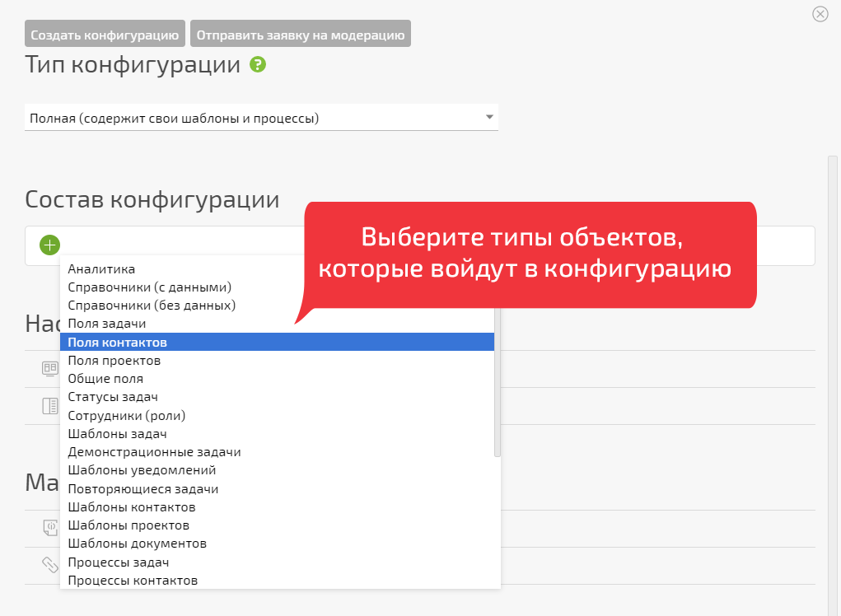
Task: Click the board layout icon left of the list
Action: 50,369
